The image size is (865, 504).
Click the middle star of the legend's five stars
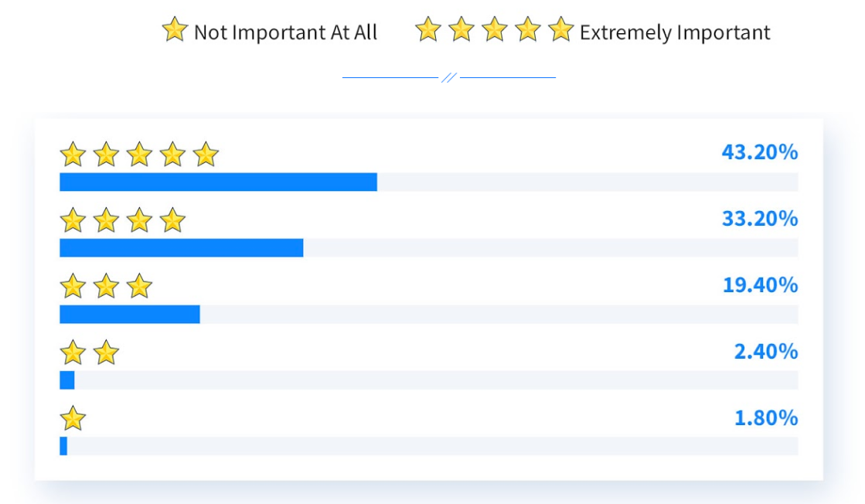(495, 29)
